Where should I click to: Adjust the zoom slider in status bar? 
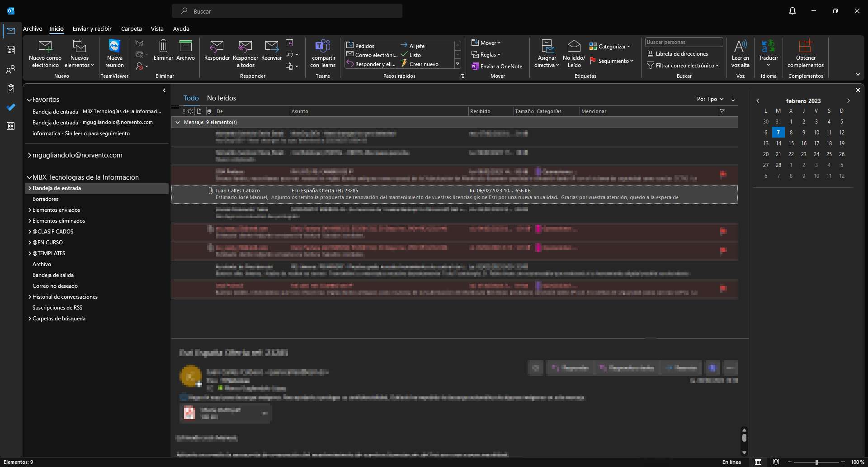pyautogui.click(x=816, y=462)
